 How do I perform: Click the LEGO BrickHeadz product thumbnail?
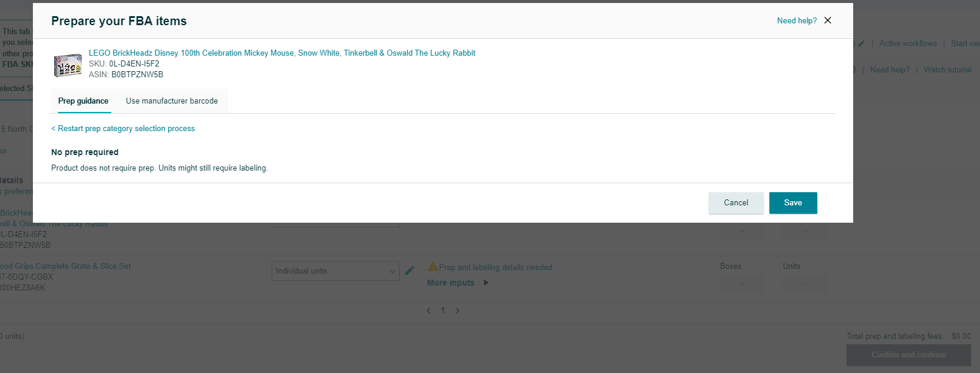(68, 65)
